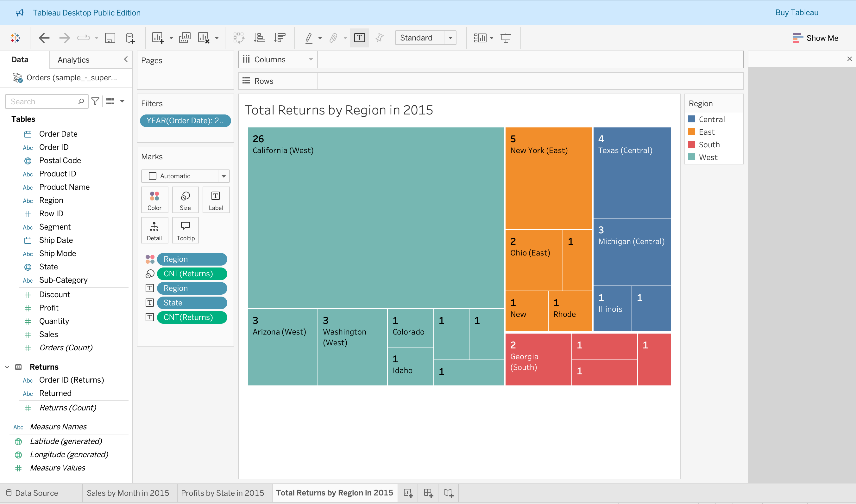The width and height of the screenshot is (856, 504).
Task: Open Profits by State in 2015 sheet
Action: [x=222, y=493]
